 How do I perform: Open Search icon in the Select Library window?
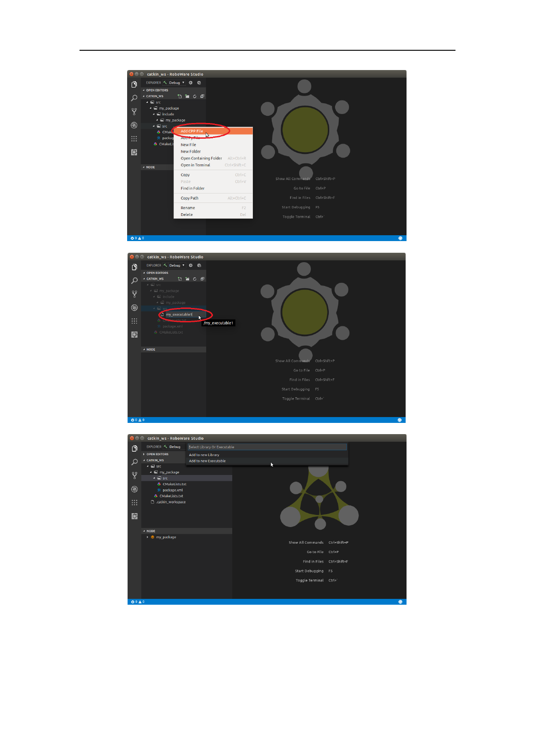click(x=134, y=462)
